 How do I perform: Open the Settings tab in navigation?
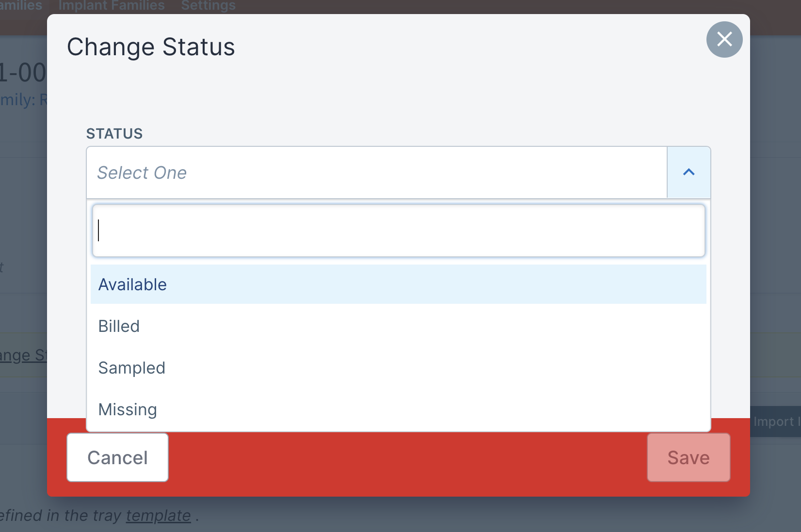208,6
